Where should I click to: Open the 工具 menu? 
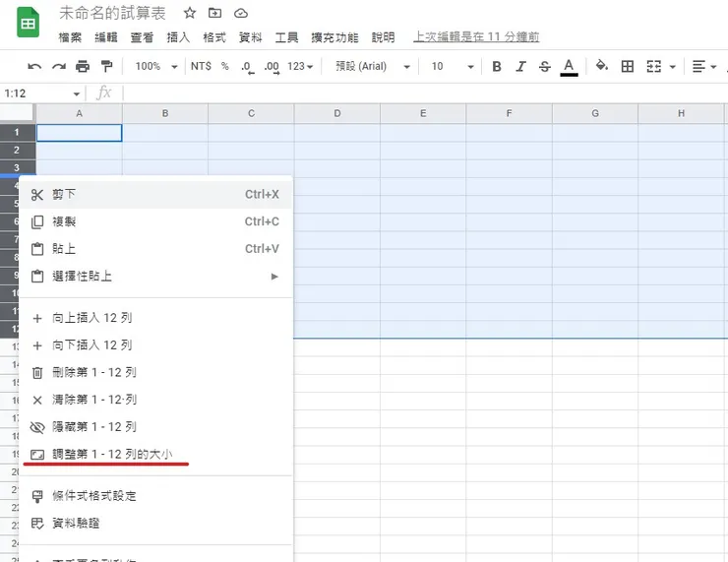pos(286,37)
